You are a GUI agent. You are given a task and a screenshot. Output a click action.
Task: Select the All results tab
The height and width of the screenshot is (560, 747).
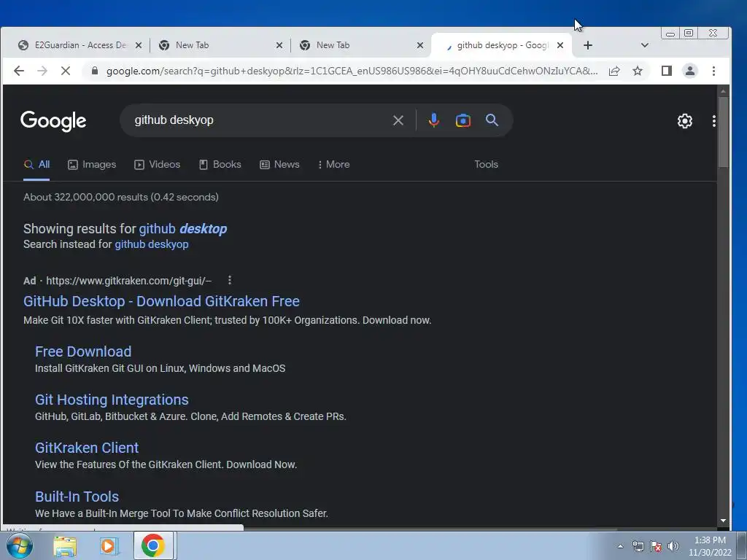[x=36, y=164]
